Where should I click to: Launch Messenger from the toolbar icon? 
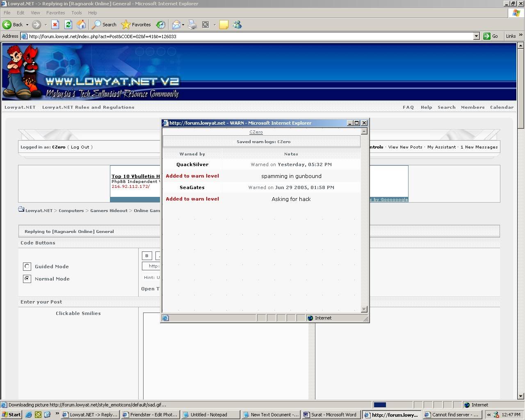point(237,25)
